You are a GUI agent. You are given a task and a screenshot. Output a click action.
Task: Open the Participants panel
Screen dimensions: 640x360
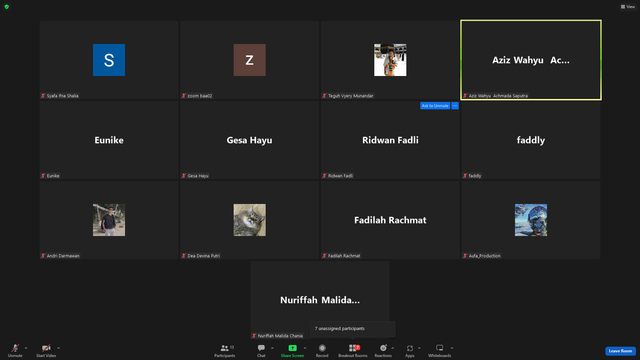pos(224,350)
